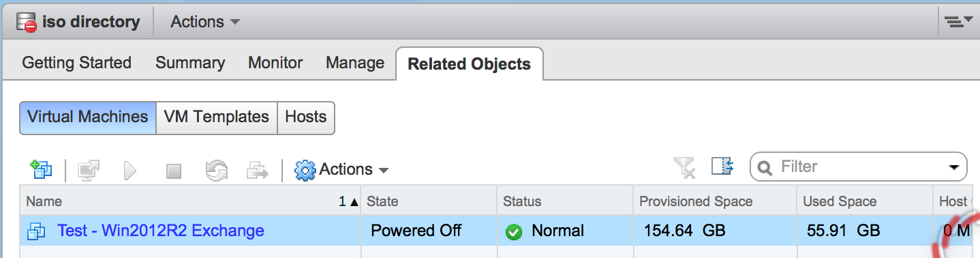The width and height of the screenshot is (980, 258).
Task: Show the VM Templates view
Action: tap(217, 117)
